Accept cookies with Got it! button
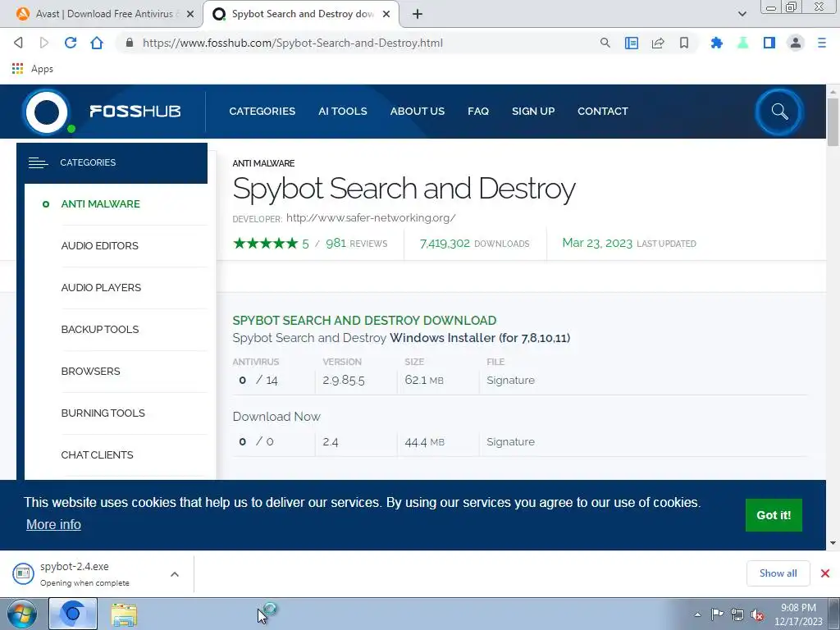840x630 pixels. click(x=774, y=515)
